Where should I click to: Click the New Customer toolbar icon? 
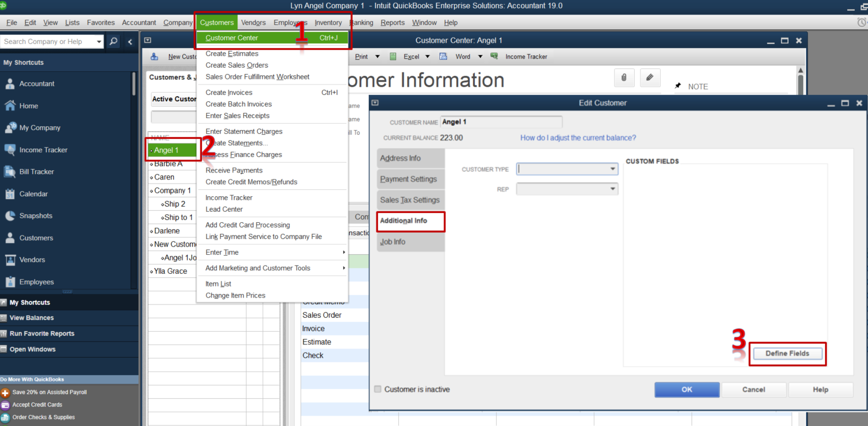(x=155, y=57)
